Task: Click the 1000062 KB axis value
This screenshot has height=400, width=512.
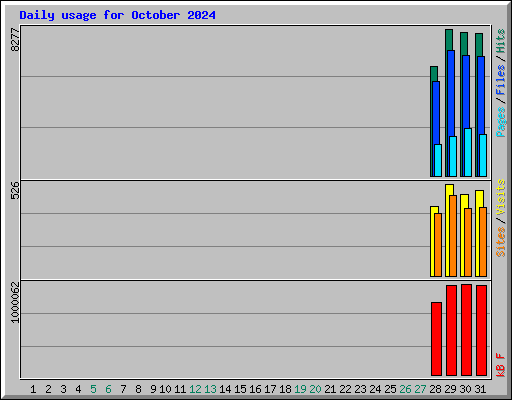Action: tap(15, 302)
